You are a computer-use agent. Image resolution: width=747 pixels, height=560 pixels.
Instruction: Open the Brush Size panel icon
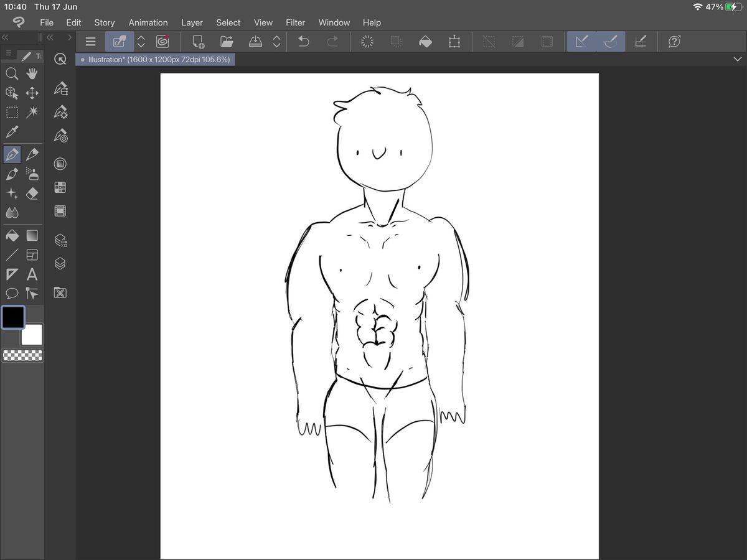[x=60, y=135]
